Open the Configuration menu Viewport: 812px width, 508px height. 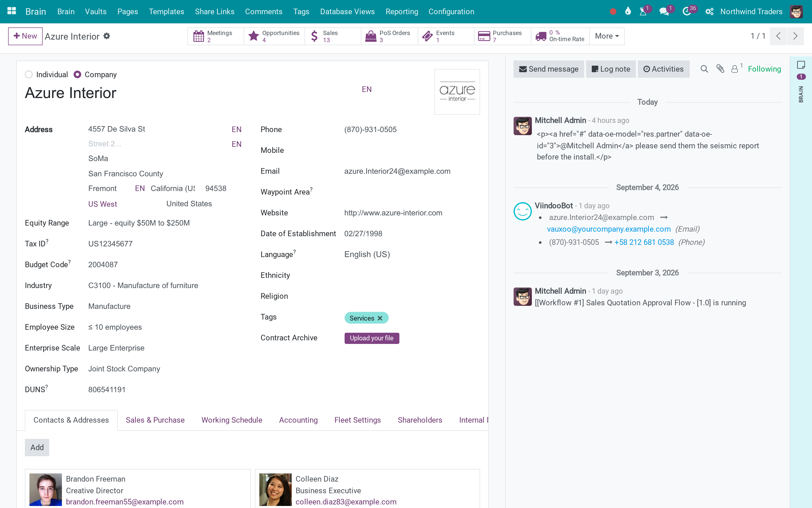pos(451,12)
